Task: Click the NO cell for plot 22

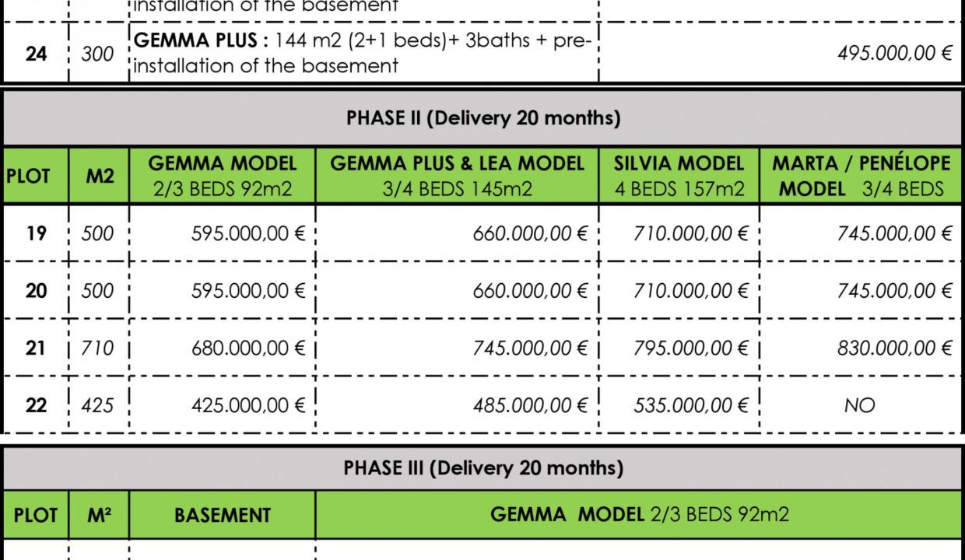Action: 859,405
